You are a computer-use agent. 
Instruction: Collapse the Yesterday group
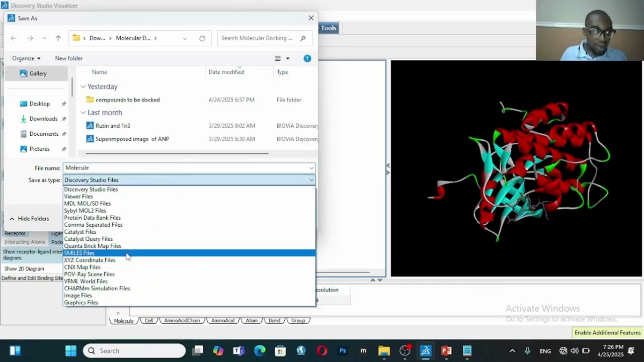[83, 86]
